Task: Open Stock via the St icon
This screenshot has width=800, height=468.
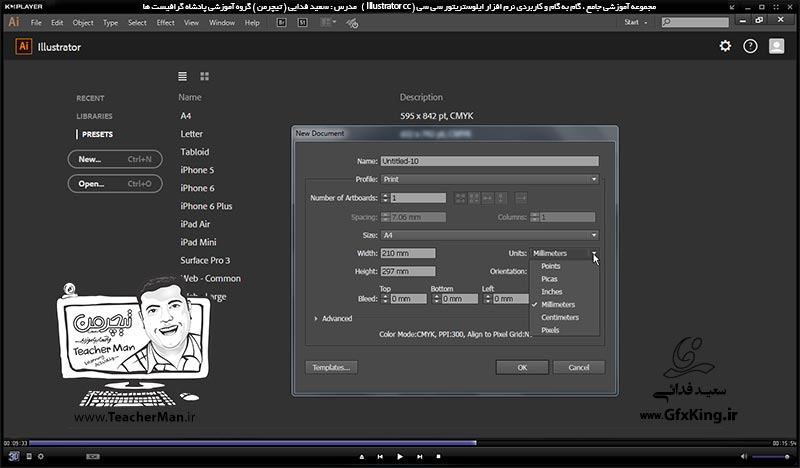Action: [303, 22]
